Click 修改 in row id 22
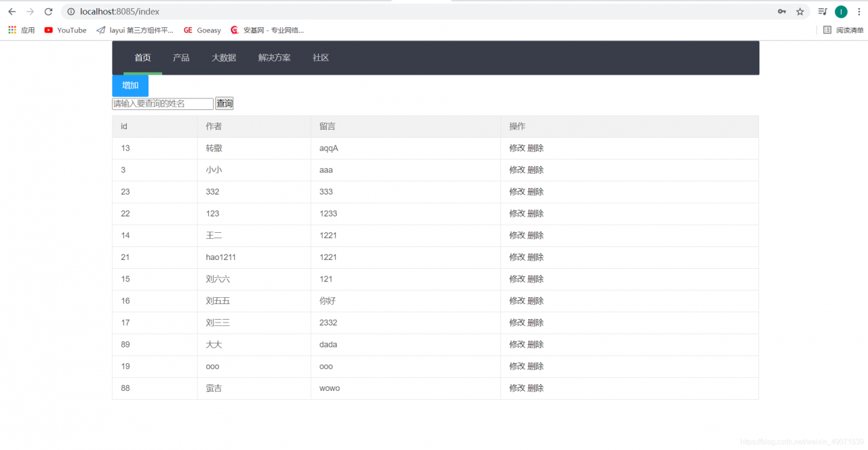The image size is (868, 450). [517, 213]
